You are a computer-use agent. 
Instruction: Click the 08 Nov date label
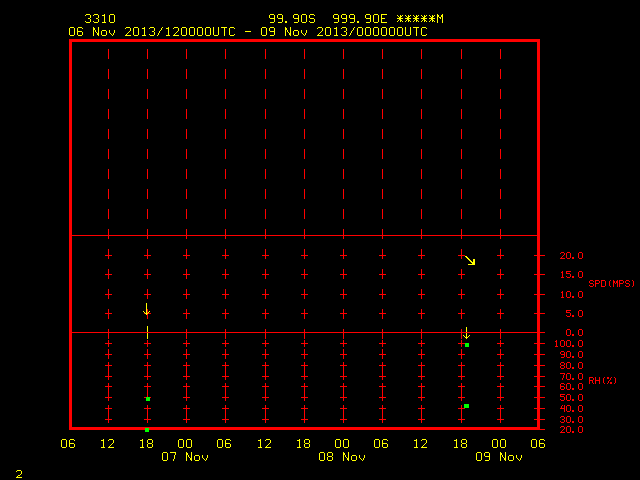(342, 456)
